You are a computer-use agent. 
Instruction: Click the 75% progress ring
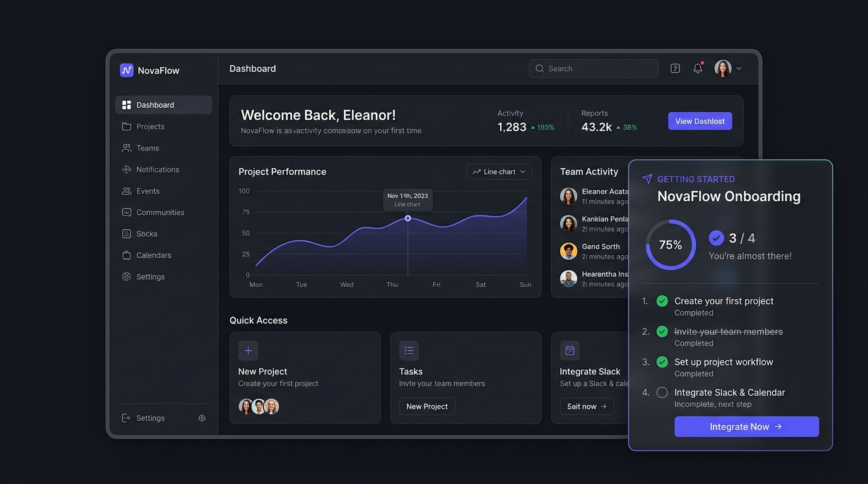point(671,245)
